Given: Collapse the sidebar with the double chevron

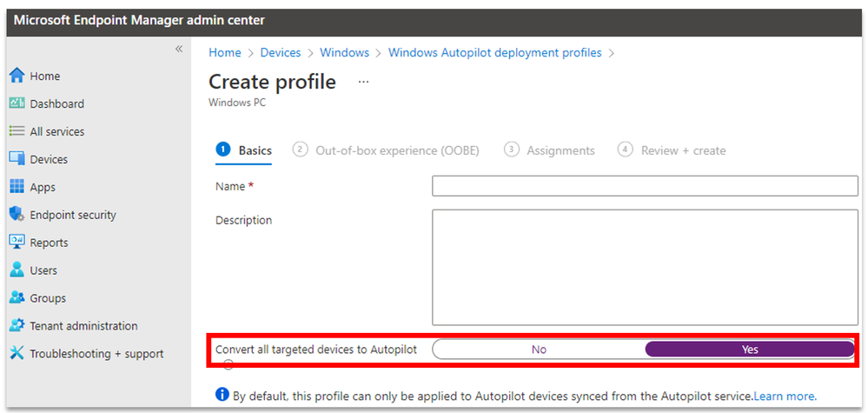Looking at the screenshot, I should pos(179,50).
